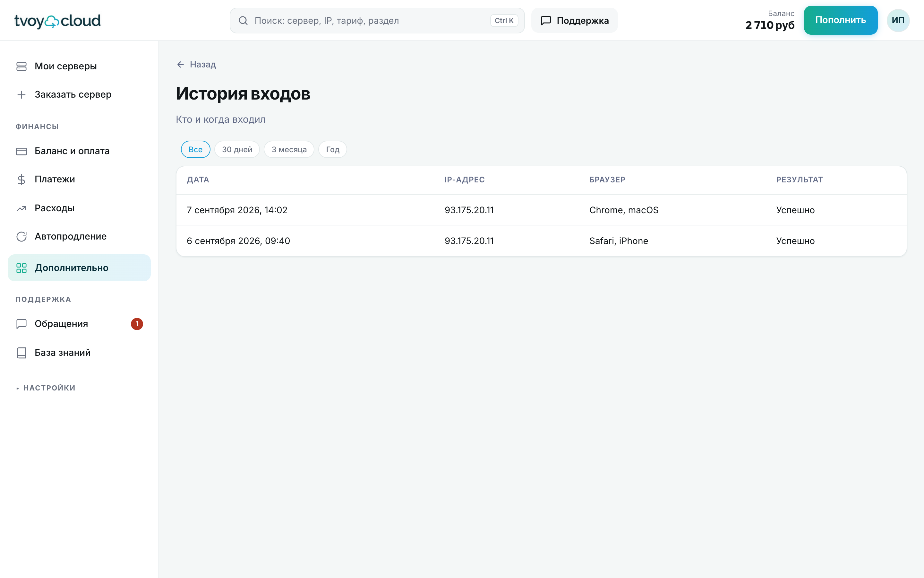Click the balance 2 710 руб
The width and height of the screenshot is (924, 578).
click(769, 25)
